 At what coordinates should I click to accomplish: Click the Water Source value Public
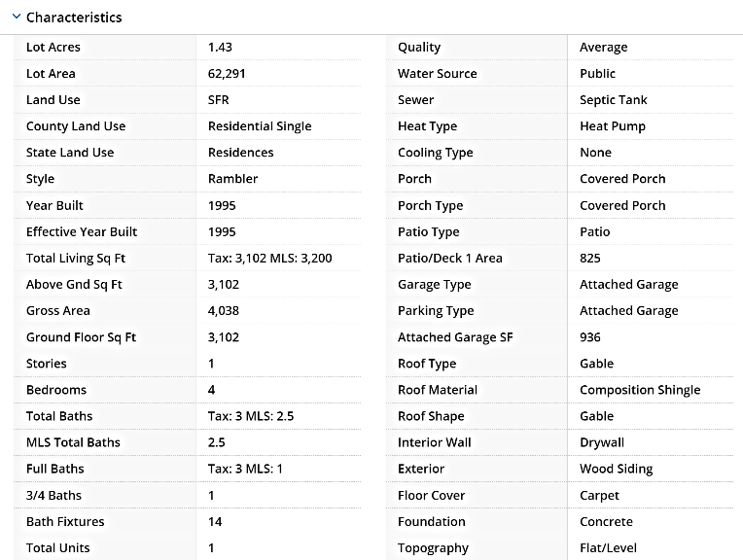point(597,74)
